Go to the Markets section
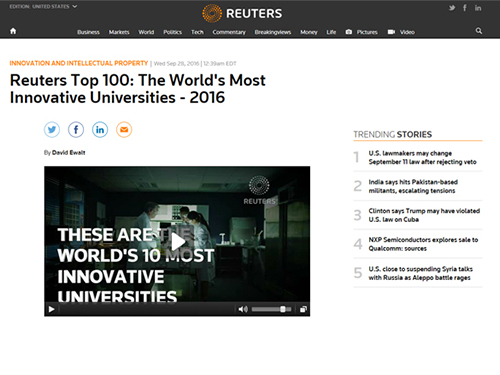 click(x=119, y=32)
